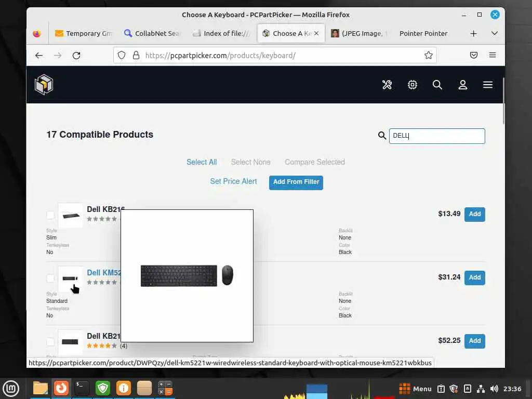
Task: Close the Choose A Keyboard tab
Action: point(316,34)
